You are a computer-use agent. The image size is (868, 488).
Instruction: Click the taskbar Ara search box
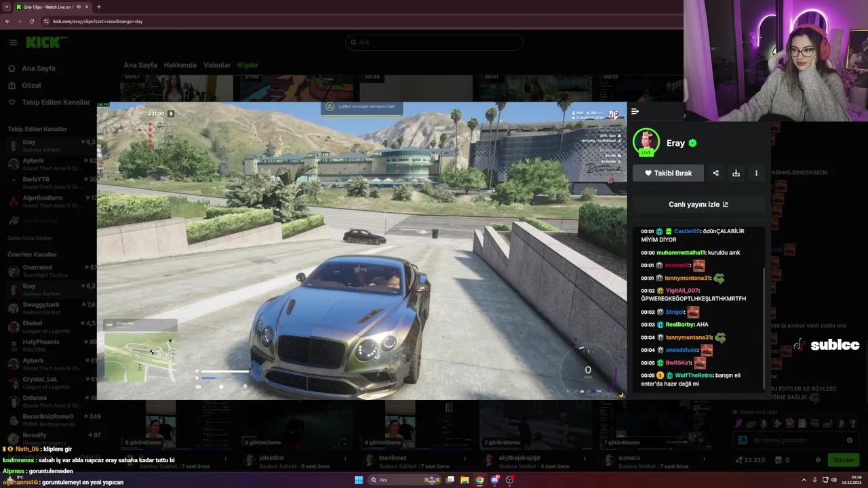coord(405,480)
